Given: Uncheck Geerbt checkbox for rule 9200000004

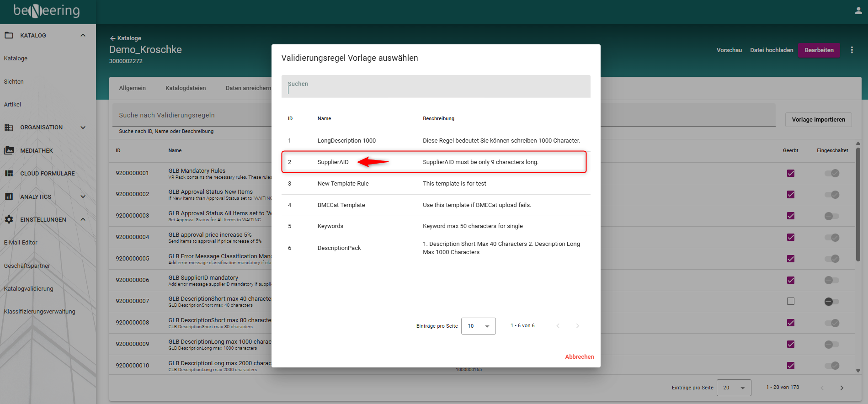Looking at the screenshot, I should coord(790,237).
